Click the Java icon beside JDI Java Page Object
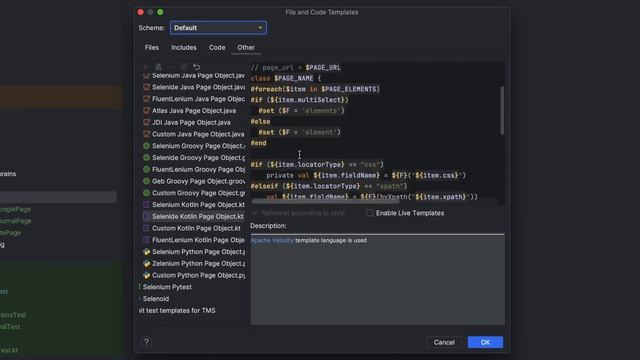The width and height of the screenshot is (640, 360). [x=147, y=122]
